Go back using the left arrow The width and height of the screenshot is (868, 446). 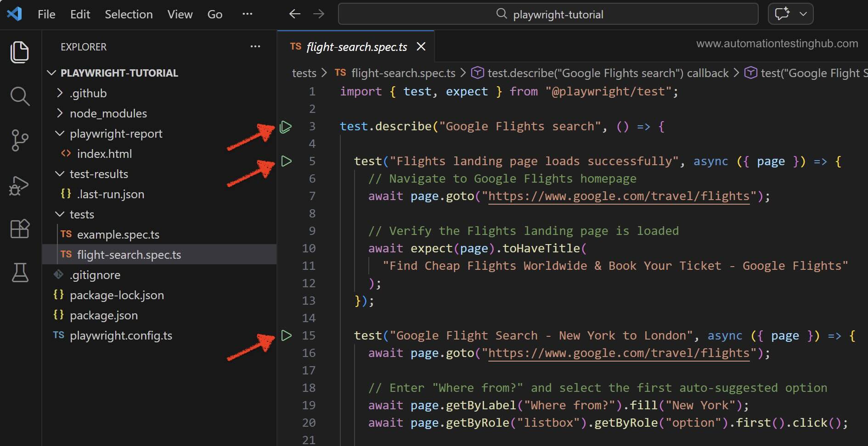click(294, 14)
